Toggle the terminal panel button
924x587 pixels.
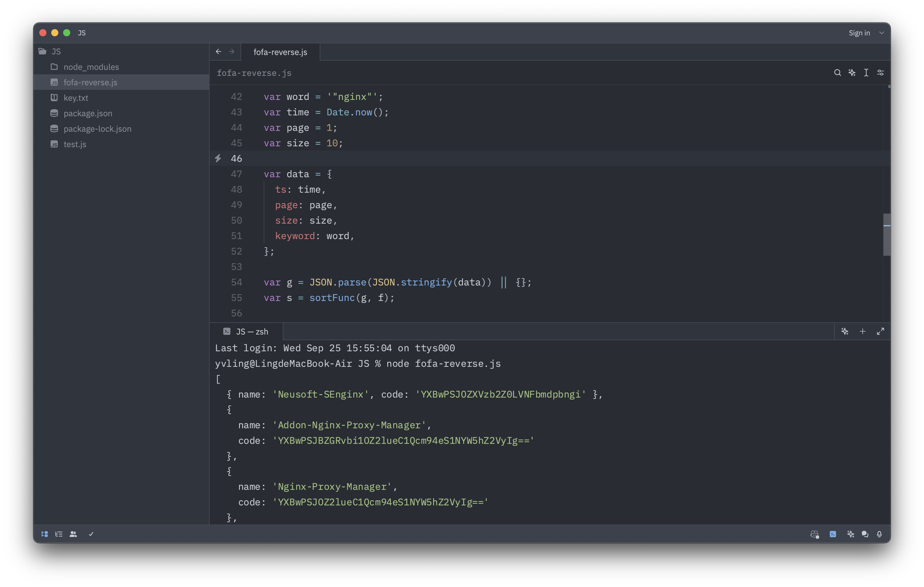click(x=833, y=534)
